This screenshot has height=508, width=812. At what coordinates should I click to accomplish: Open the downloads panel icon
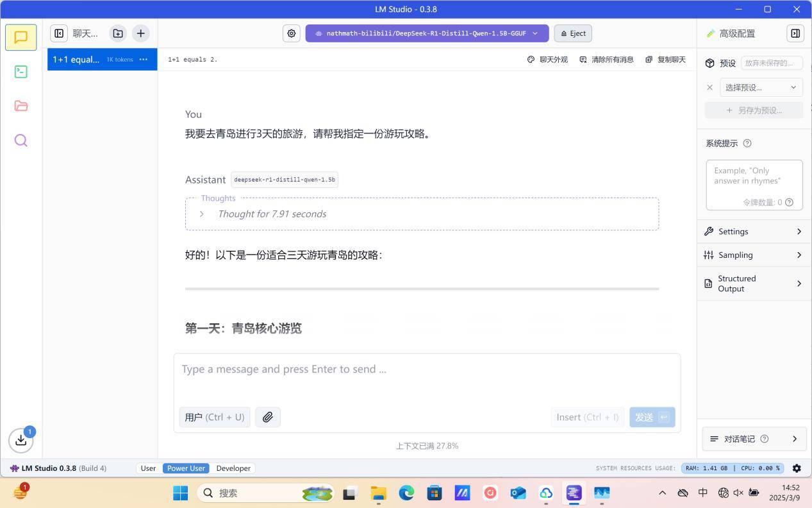tap(21, 440)
